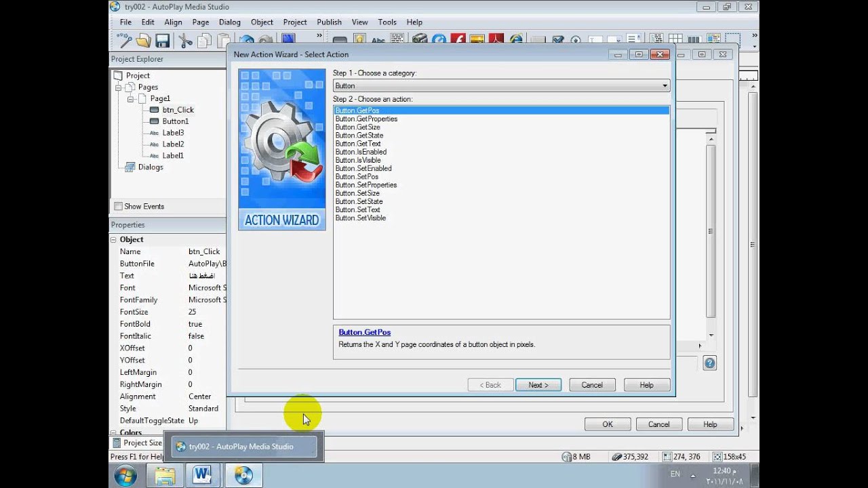Insert a Label object via Abc toolbar icon
The width and height of the screenshot is (868, 488).
[x=378, y=41]
